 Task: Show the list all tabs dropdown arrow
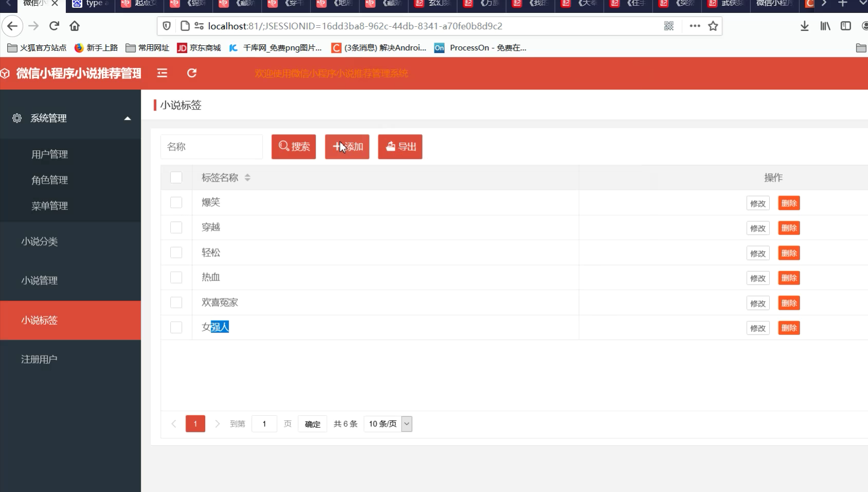click(862, 4)
